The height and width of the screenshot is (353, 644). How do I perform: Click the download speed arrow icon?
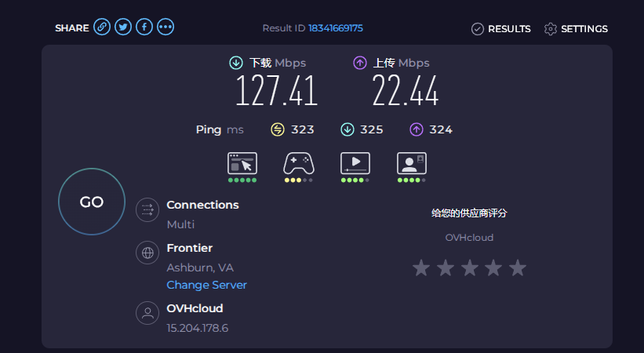pyautogui.click(x=236, y=63)
